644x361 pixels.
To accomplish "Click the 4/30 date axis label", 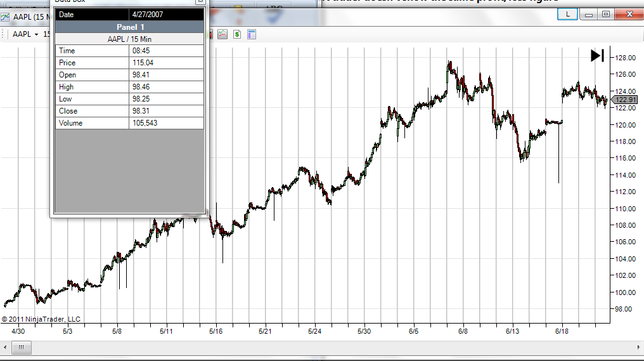I will (18, 331).
